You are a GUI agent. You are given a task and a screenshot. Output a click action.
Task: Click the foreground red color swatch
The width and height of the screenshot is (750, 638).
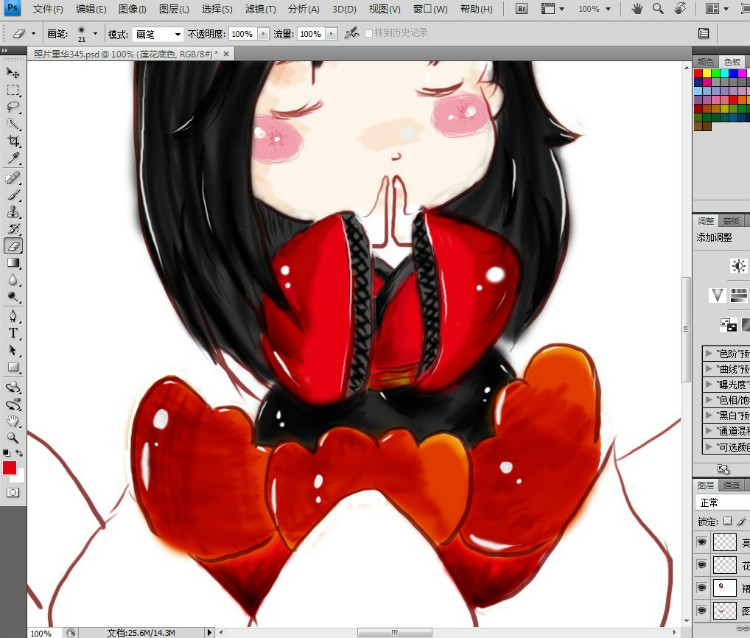pyautogui.click(x=9, y=468)
